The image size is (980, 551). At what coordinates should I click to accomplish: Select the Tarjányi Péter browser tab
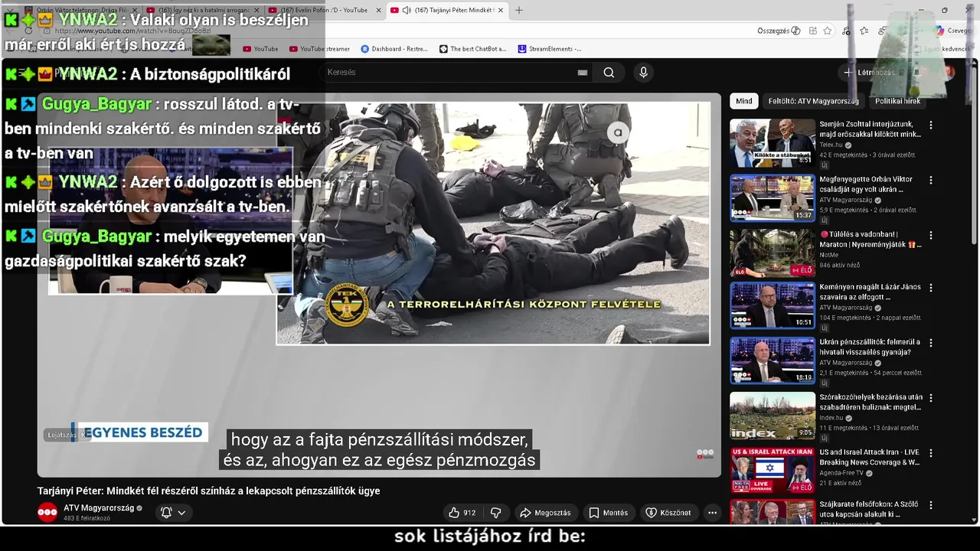[446, 10]
